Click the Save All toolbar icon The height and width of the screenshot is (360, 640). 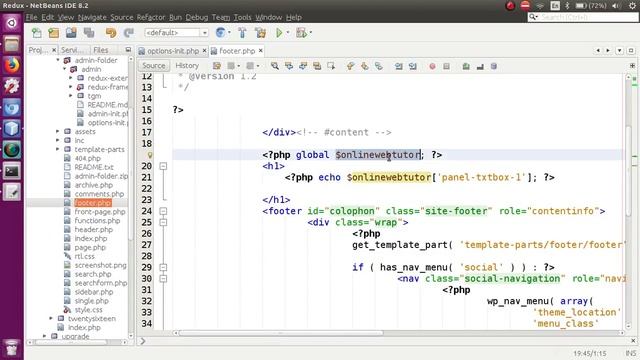pos(89,33)
